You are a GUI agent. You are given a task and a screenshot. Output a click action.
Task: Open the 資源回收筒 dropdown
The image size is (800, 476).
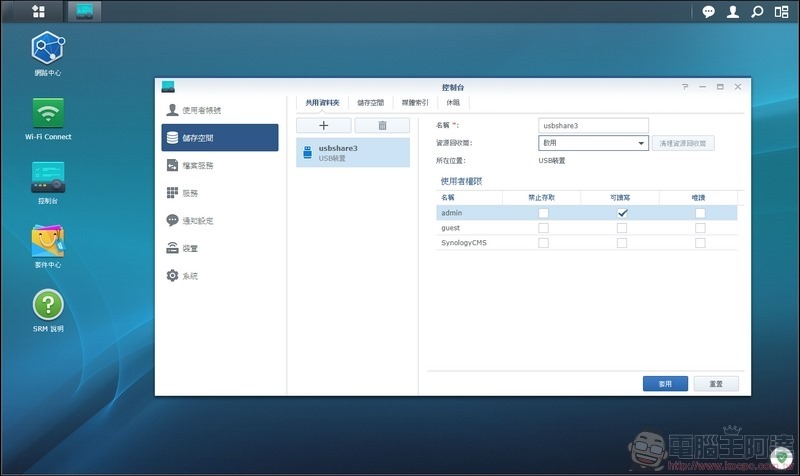(593, 143)
